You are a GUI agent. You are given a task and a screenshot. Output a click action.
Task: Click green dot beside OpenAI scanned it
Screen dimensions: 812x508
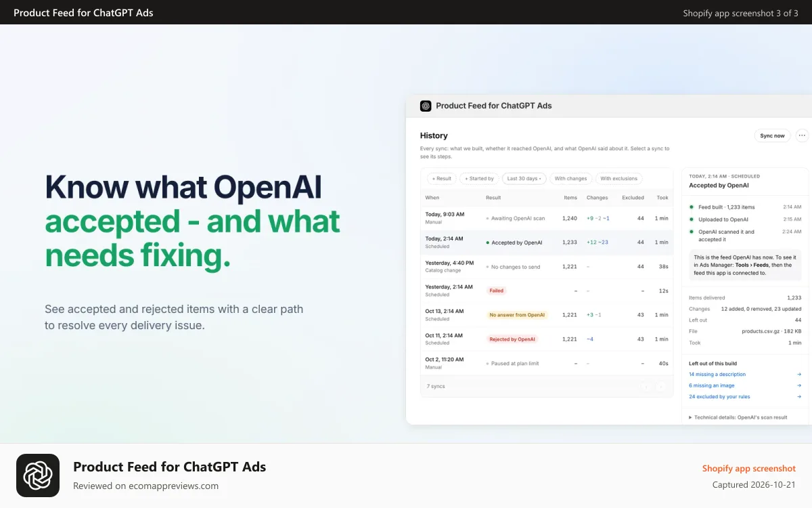coord(692,232)
